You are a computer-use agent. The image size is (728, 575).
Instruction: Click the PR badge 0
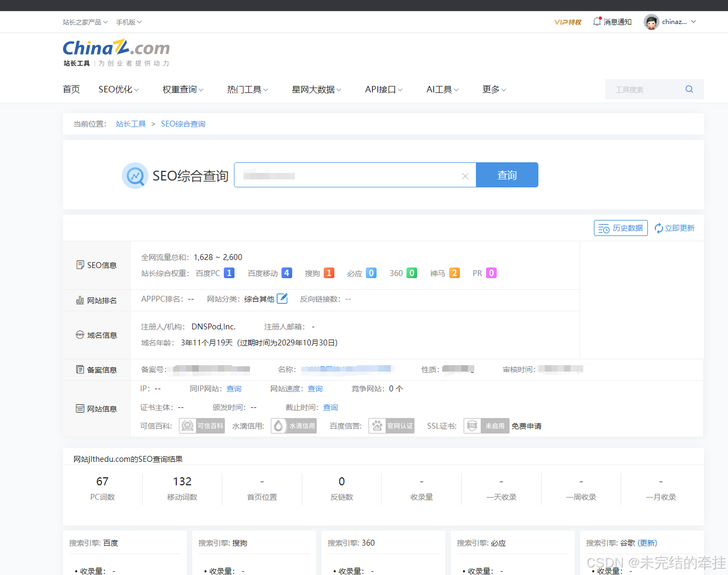pos(491,273)
